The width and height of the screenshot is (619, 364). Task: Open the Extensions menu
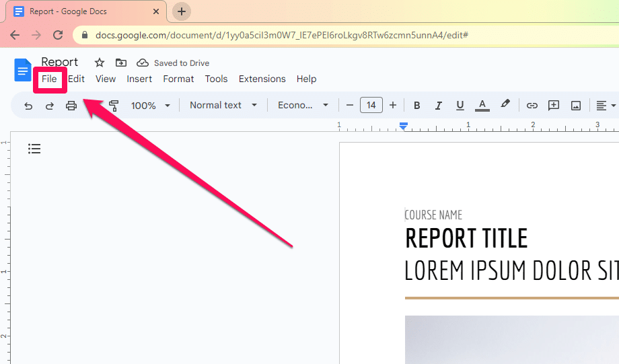click(x=262, y=79)
